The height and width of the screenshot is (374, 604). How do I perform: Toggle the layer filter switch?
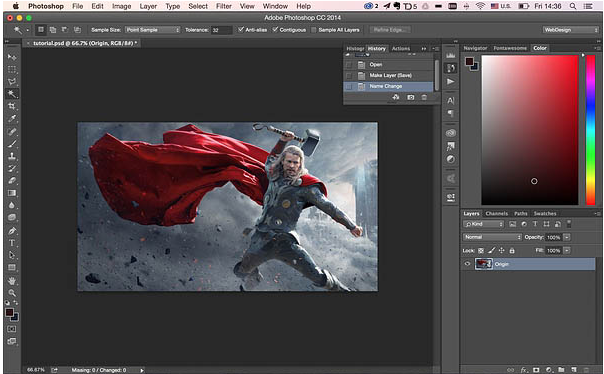pos(569,224)
